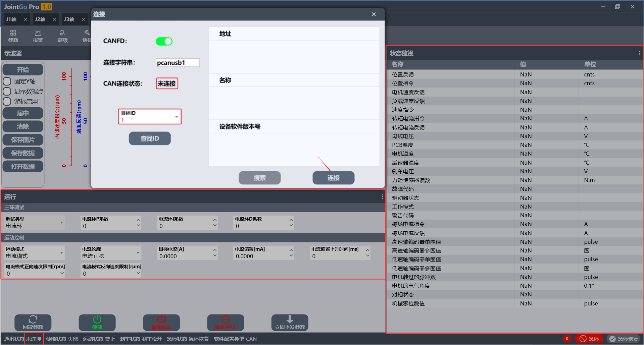644x345 pixels.
Task: Open the 高级 advanced toolbar icon
Action: 62,36
